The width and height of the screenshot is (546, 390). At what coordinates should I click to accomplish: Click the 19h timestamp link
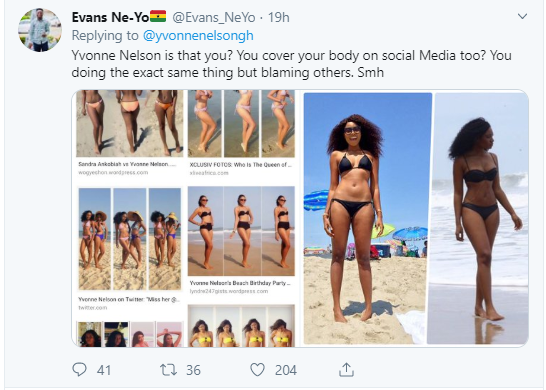[278, 17]
